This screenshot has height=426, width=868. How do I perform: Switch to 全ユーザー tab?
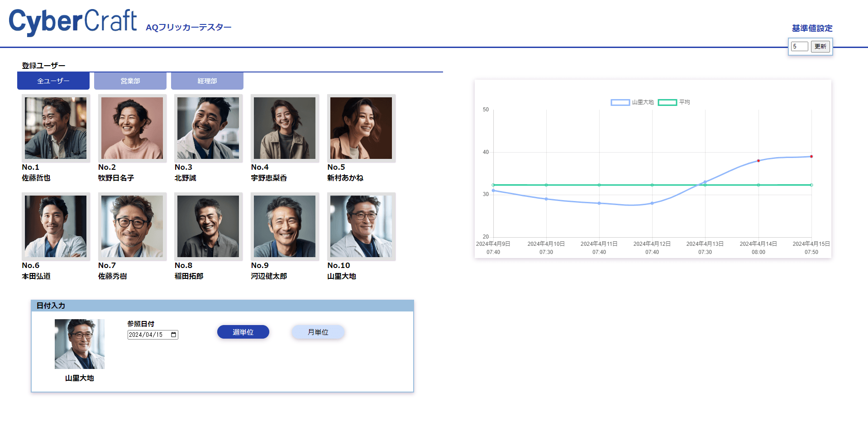[x=53, y=81]
